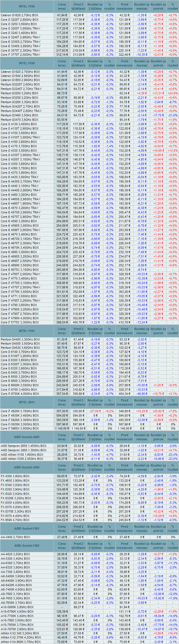
Task: Click 89,27 € price in A10-5800K row
Action: click(78, 607)
